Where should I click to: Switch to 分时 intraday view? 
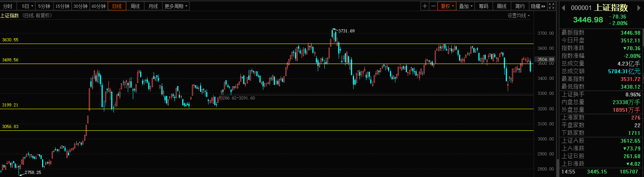[x=8, y=6]
